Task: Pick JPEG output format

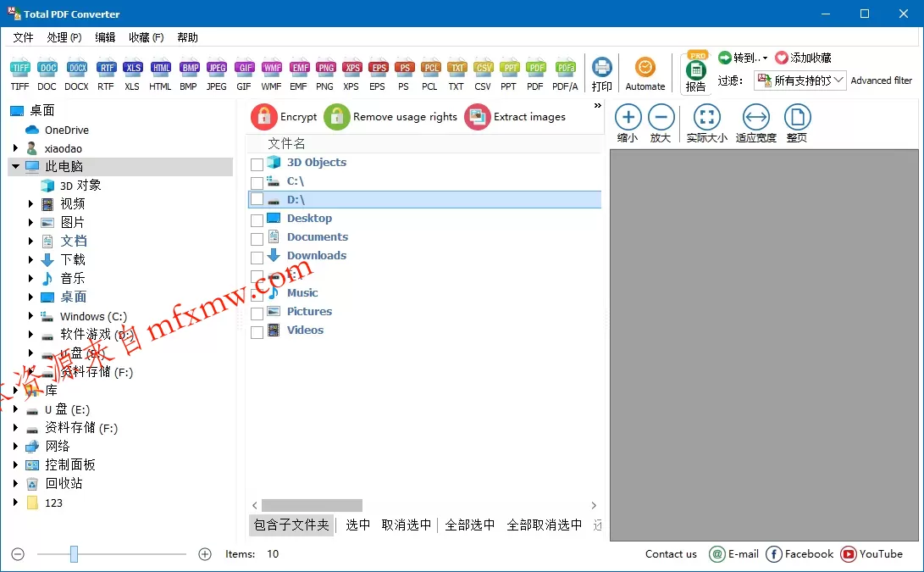Action: (x=217, y=75)
